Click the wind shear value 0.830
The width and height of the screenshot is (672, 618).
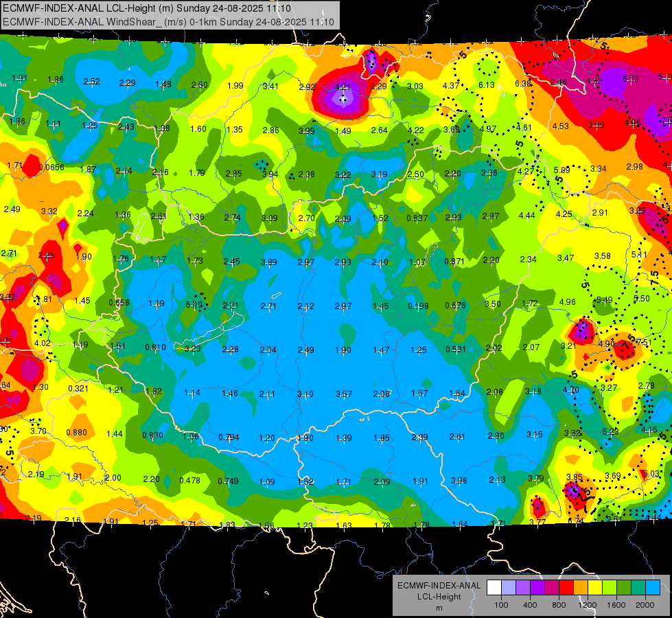pos(152,435)
